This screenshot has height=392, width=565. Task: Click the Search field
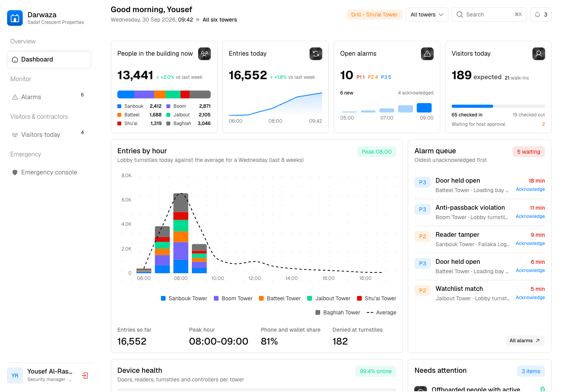click(489, 15)
